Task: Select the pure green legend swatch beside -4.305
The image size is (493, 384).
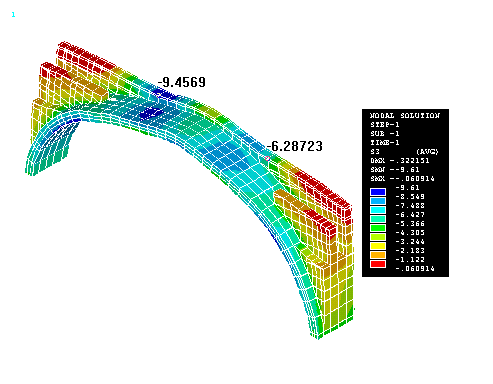Action: [378, 228]
